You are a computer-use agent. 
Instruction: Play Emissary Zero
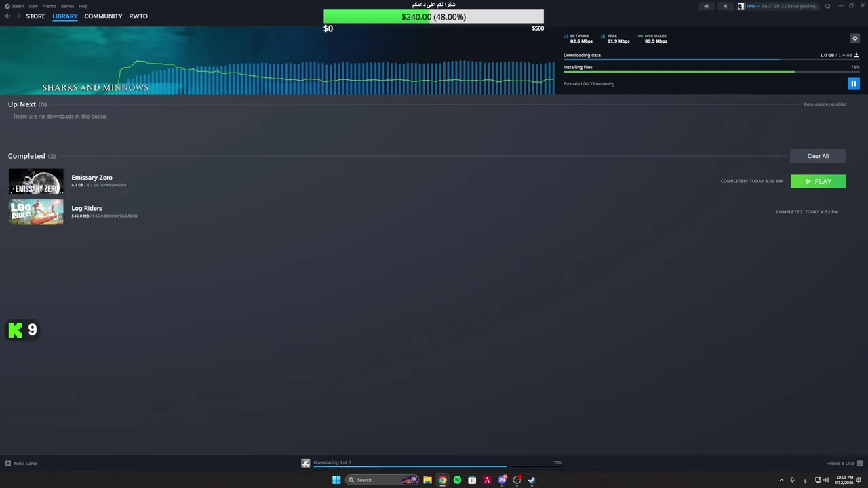click(x=818, y=181)
